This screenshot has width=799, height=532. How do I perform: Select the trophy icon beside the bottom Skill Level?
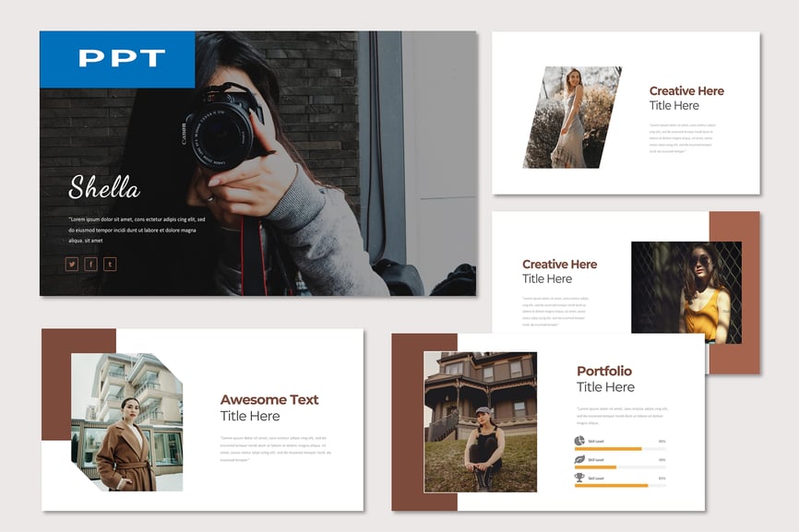click(x=579, y=477)
